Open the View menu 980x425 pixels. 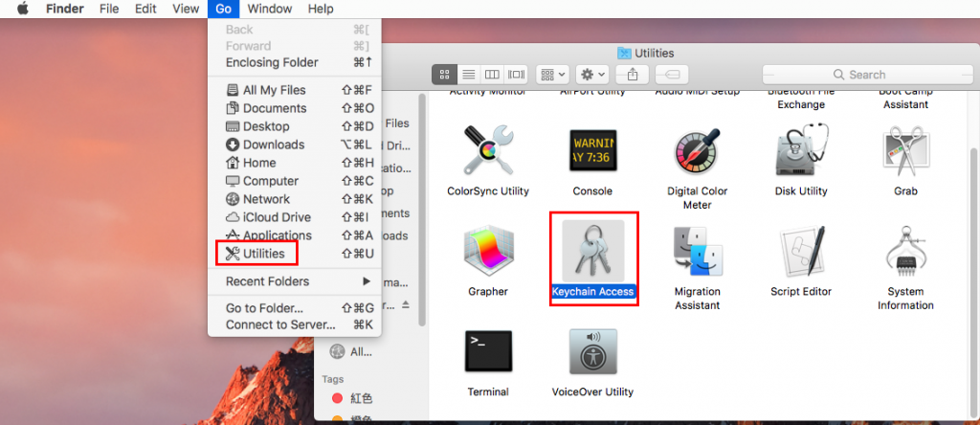pos(185,9)
